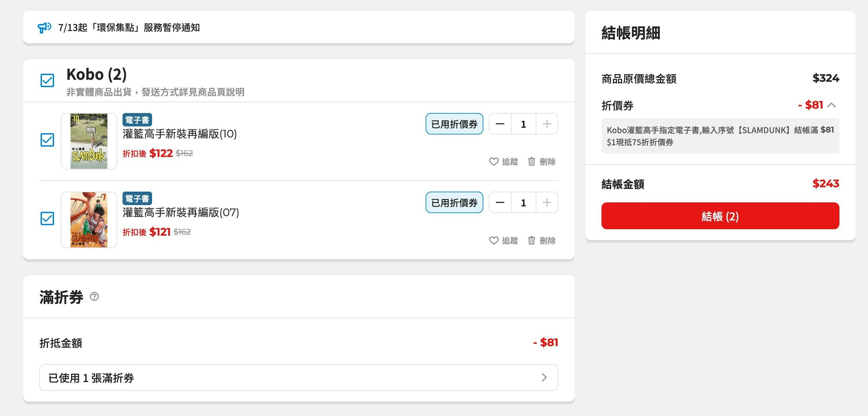Image resolution: width=868 pixels, height=416 pixels.
Task: Click quantity field for Slam Dunk (10)
Action: coord(523,124)
